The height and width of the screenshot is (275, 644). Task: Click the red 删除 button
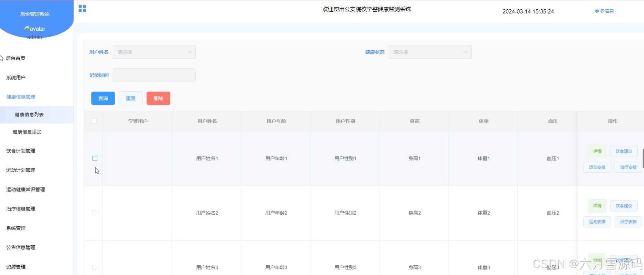(x=158, y=98)
